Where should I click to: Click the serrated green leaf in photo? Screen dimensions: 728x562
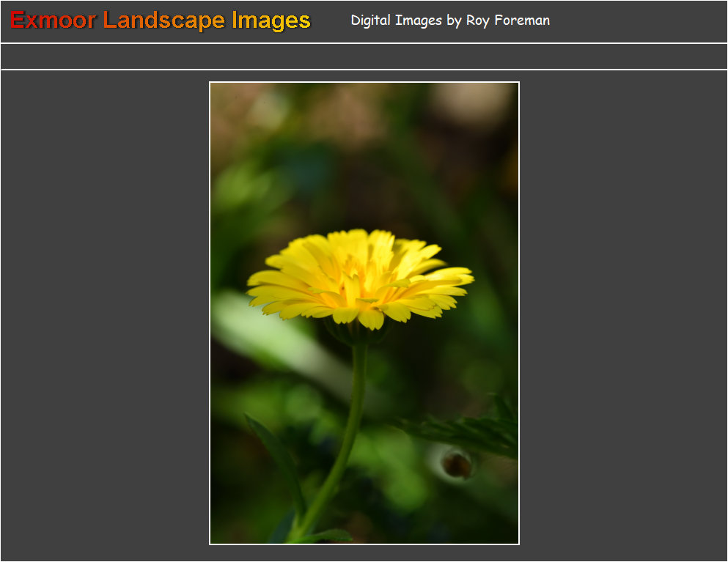tap(469, 432)
